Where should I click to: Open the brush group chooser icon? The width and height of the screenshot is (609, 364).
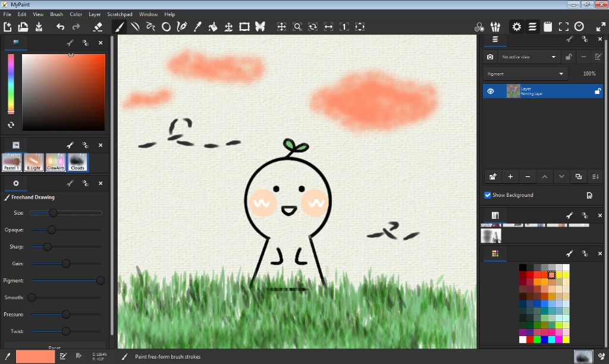(495, 27)
